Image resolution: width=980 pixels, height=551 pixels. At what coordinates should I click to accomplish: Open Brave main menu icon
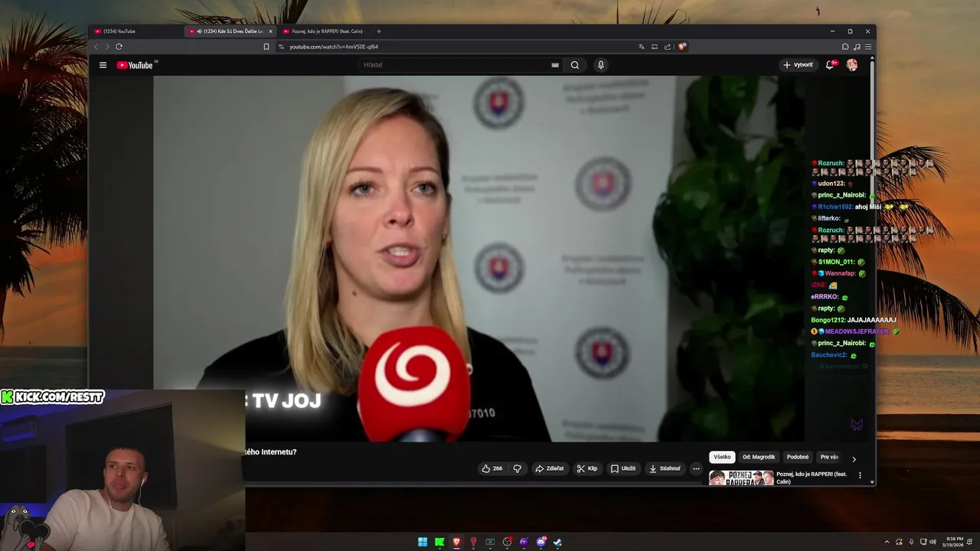pos(867,47)
